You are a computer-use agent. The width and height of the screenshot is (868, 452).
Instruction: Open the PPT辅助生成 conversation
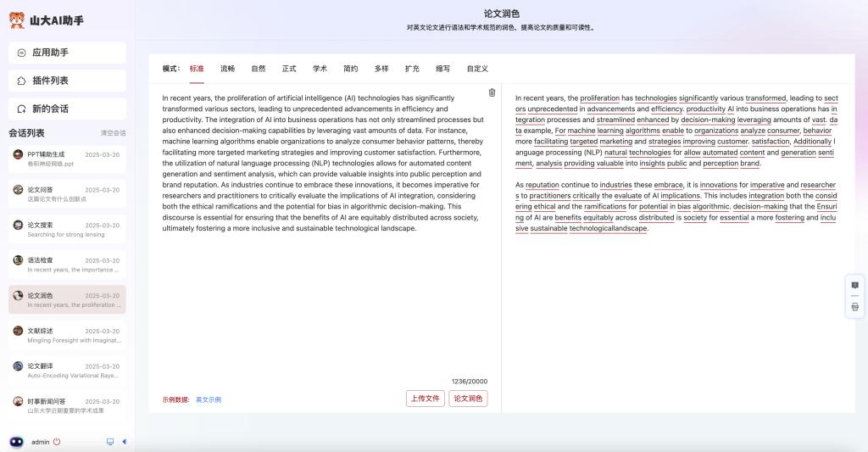[67, 159]
